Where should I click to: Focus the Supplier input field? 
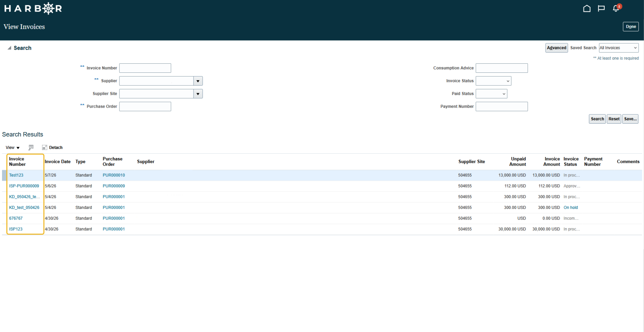tap(156, 81)
